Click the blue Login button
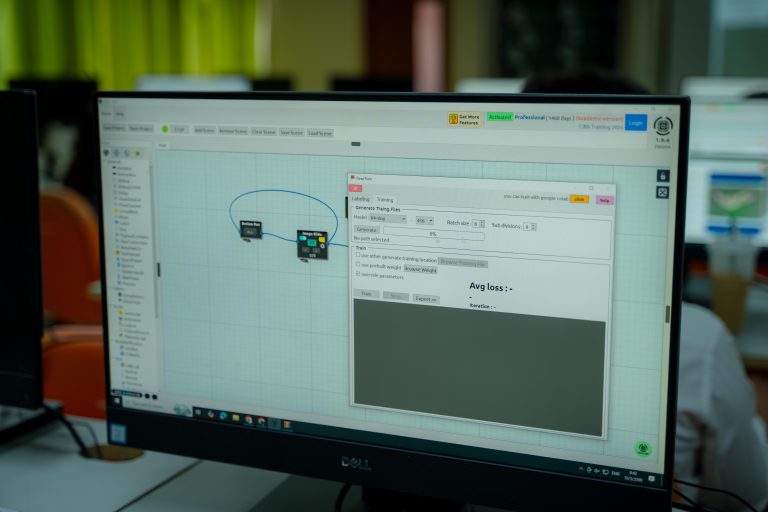Image resolution: width=768 pixels, height=512 pixels. click(x=635, y=123)
